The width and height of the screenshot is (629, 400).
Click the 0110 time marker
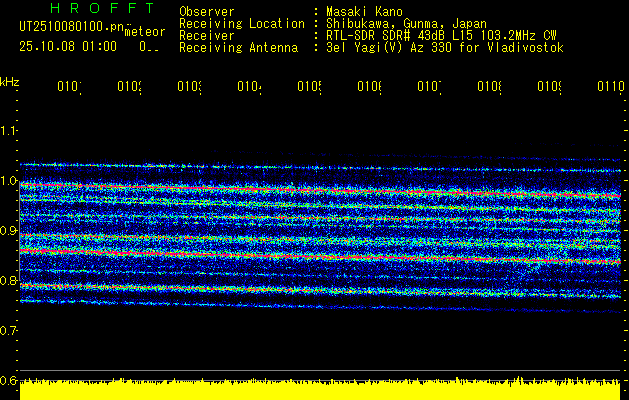(611, 86)
